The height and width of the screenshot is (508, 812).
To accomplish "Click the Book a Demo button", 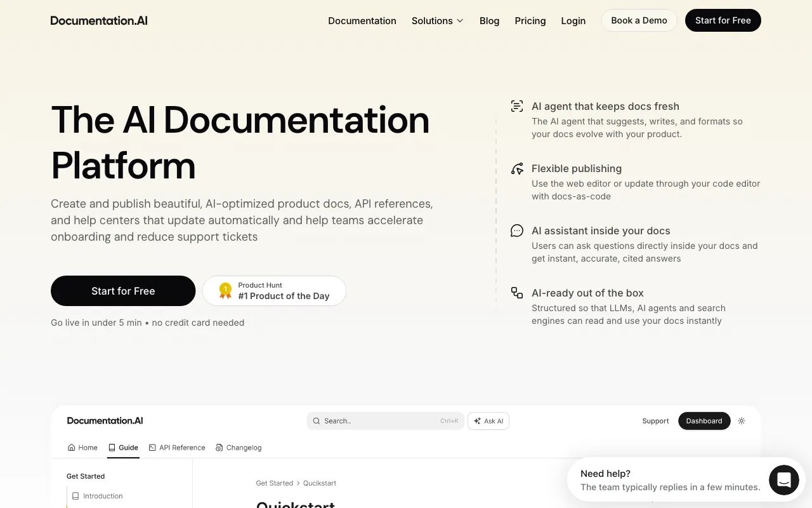I will [x=639, y=20].
